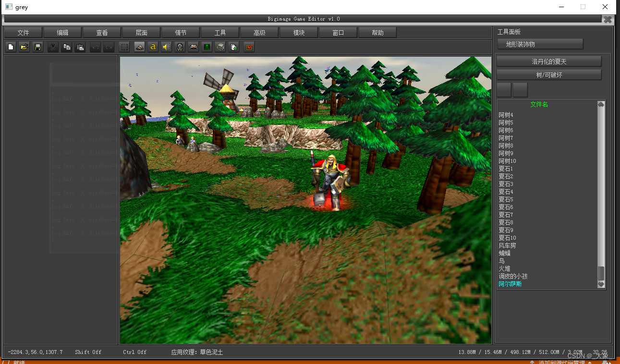
Task: Click the Copy icon in toolbar
Action: pos(67,47)
